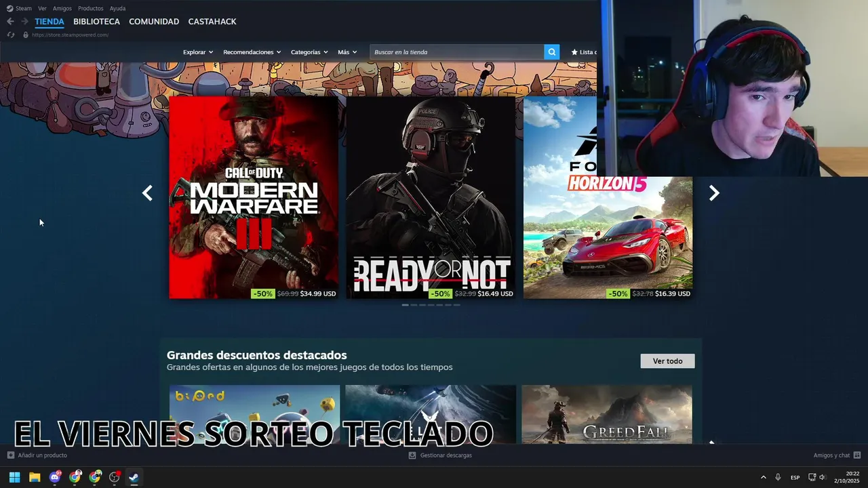Click Añadir un producto

[37, 455]
